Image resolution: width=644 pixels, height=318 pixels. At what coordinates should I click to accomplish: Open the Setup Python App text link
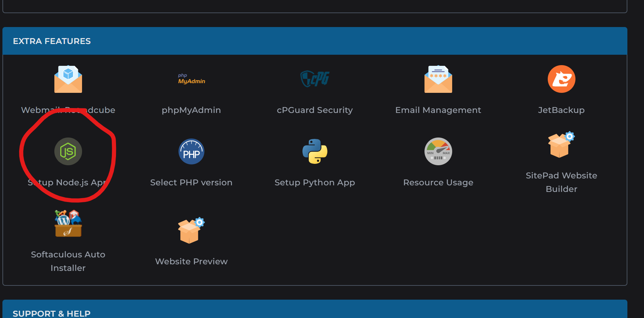click(x=315, y=183)
